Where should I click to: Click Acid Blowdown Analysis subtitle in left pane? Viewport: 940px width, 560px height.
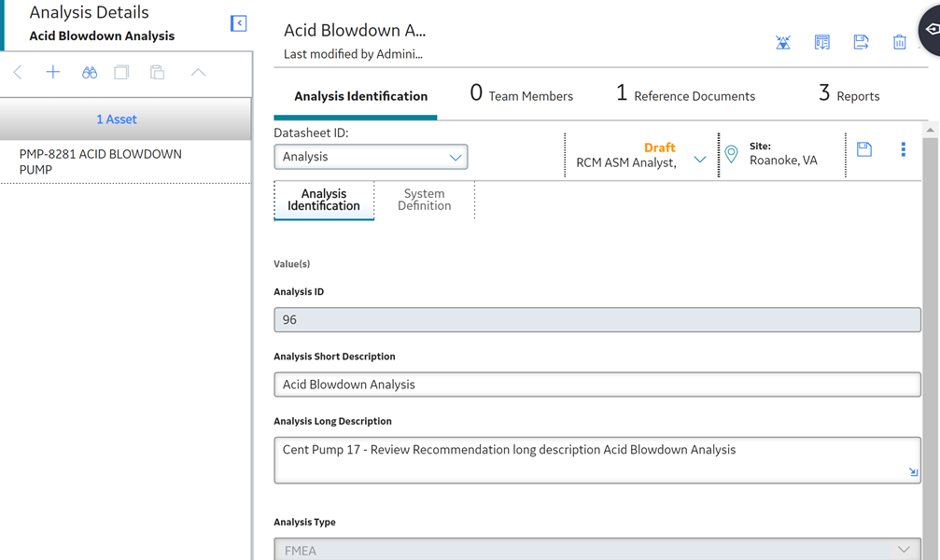click(102, 36)
